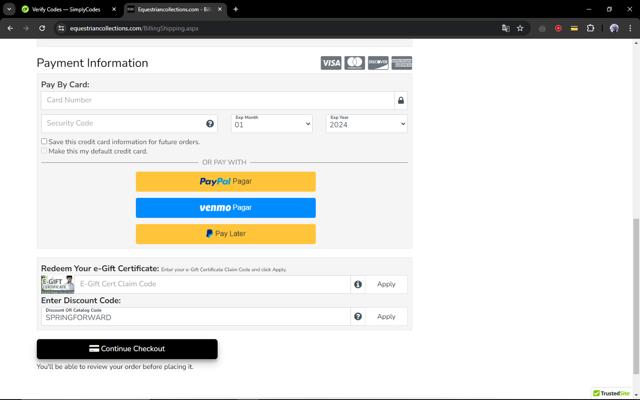Image resolution: width=640 pixels, height=400 pixels.
Task: Open the security code help icon
Action: click(210, 124)
